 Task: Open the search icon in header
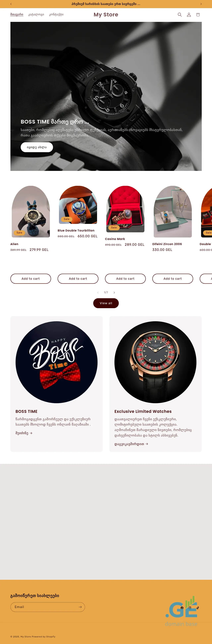(x=180, y=15)
